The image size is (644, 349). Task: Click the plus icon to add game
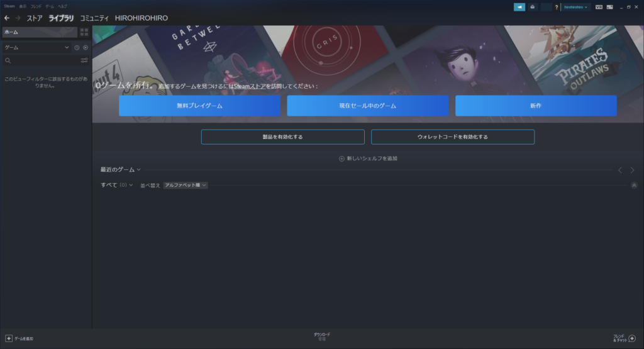pyautogui.click(x=9, y=338)
